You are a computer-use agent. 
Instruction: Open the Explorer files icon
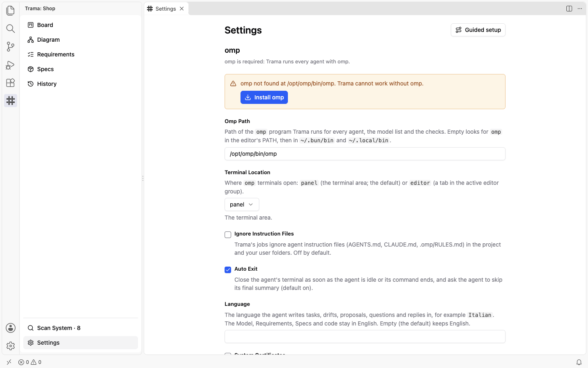pyautogui.click(x=11, y=10)
